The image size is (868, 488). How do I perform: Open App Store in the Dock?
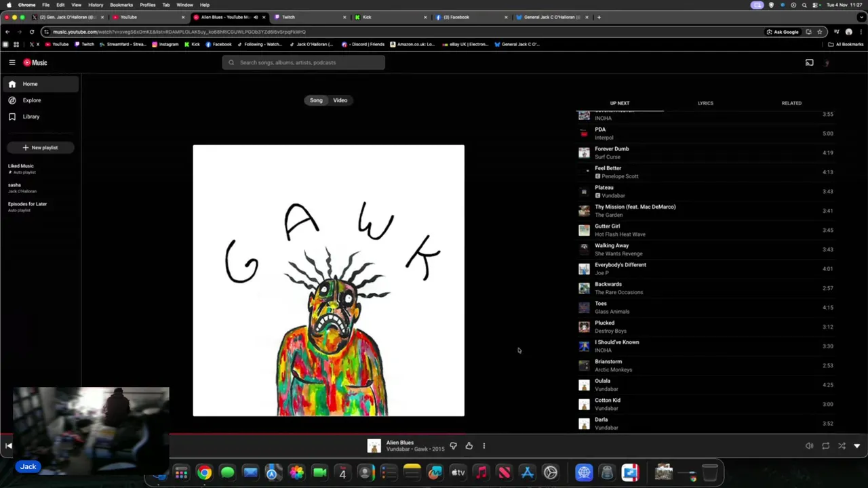tap(527, 473)
